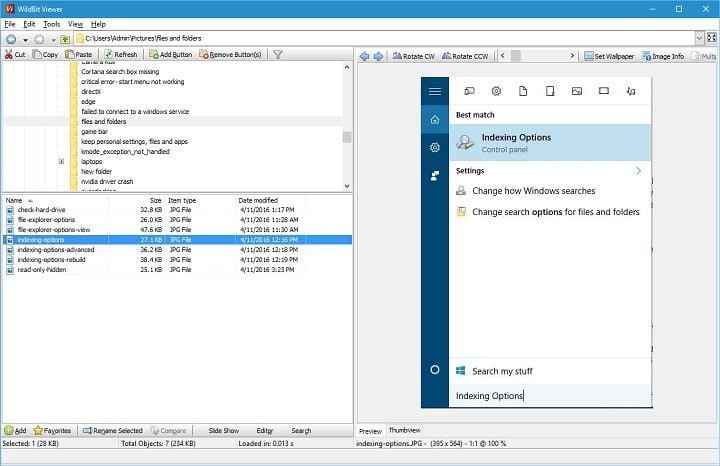Select 'nvidia driver crash' folder
The image size is (720, 466).
(107, 181)
